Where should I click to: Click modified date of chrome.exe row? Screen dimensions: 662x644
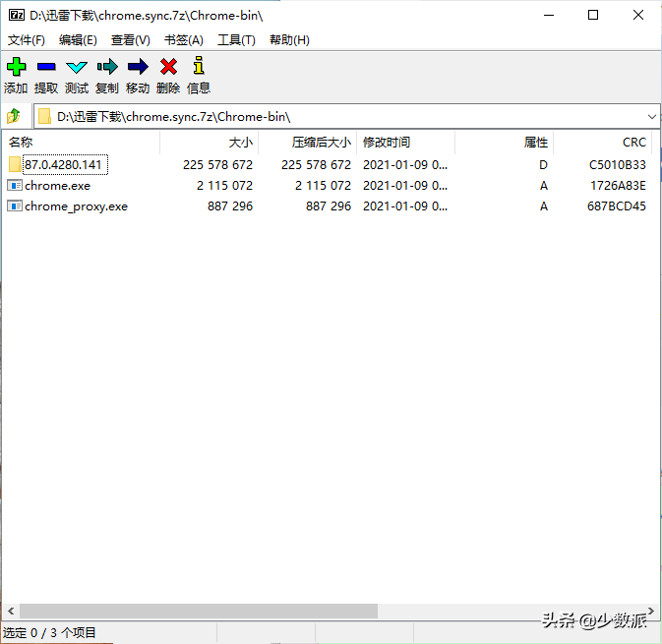coord(405,185)
